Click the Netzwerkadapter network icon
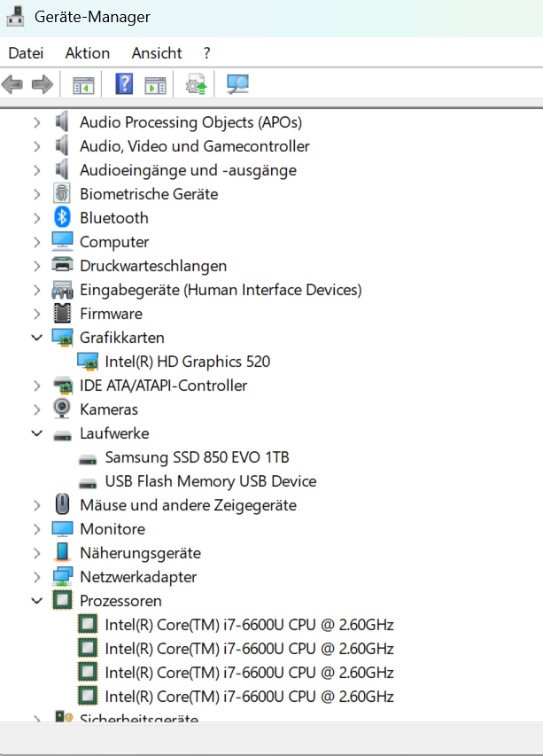 [x=62, y=577]
